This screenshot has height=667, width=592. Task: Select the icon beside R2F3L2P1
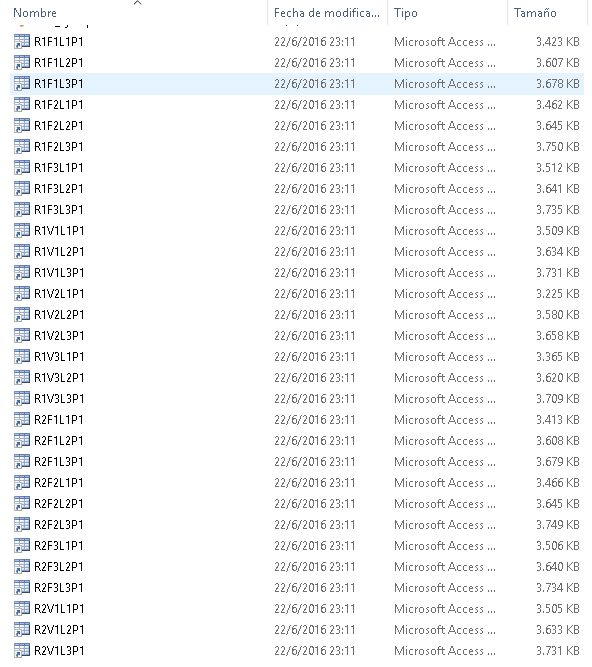(x=22, y=567)
